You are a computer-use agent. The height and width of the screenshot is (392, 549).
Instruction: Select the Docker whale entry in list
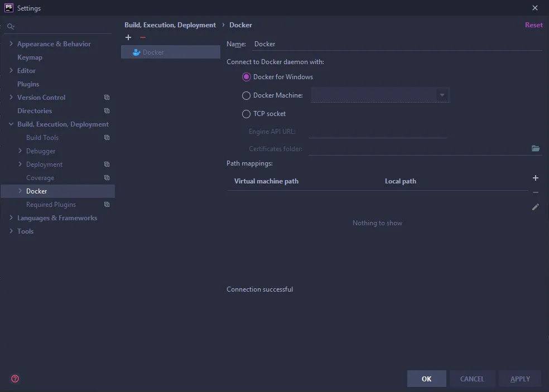[x=171, y=52]
